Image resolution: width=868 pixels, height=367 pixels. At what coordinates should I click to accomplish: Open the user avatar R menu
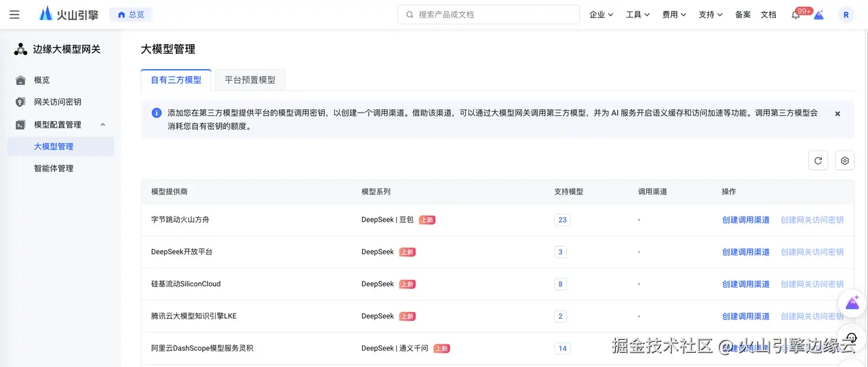click(846, 15)
